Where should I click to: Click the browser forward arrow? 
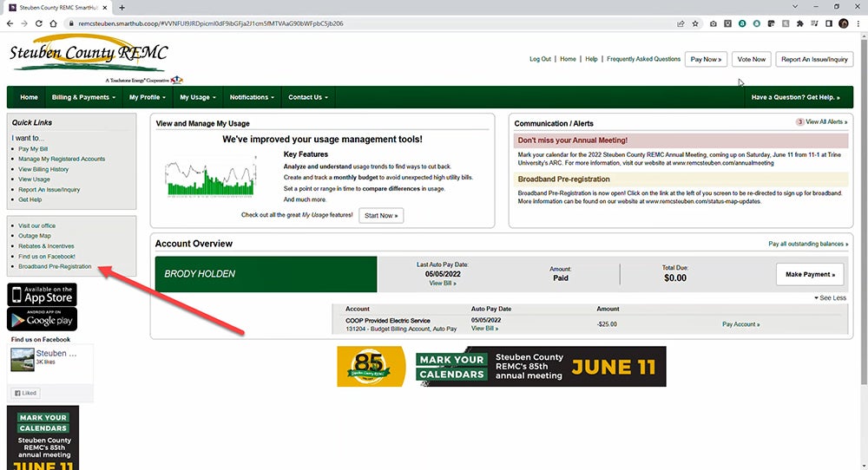click(x=23, y=23)
